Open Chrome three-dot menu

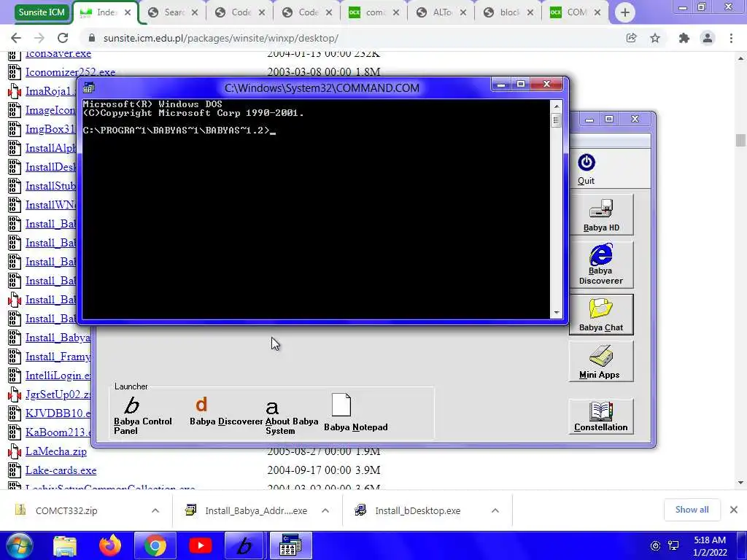click(x=731, y=38)
